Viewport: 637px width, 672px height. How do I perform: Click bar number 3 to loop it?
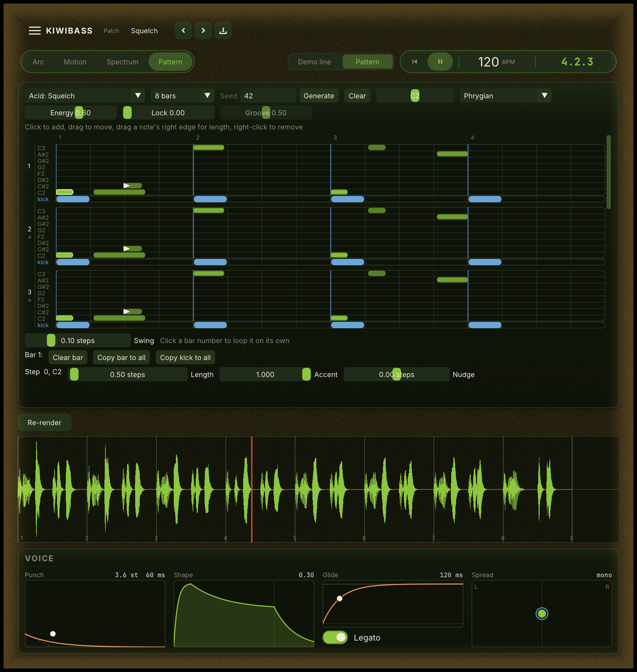30,292
